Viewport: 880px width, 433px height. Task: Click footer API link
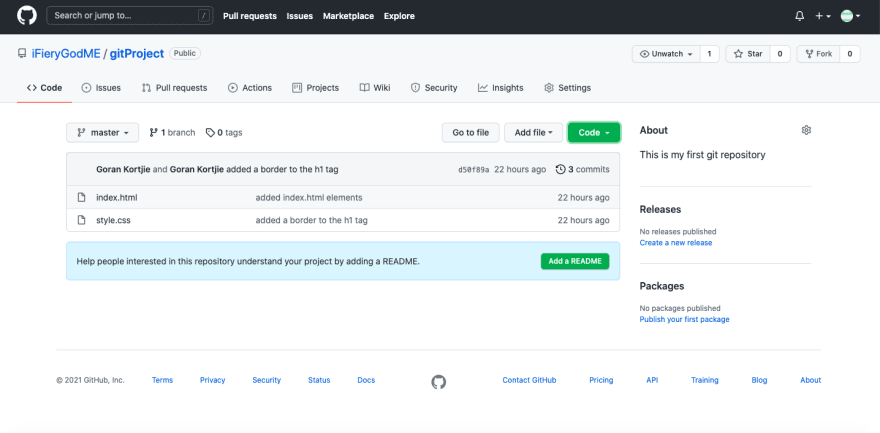click(652, 380)
